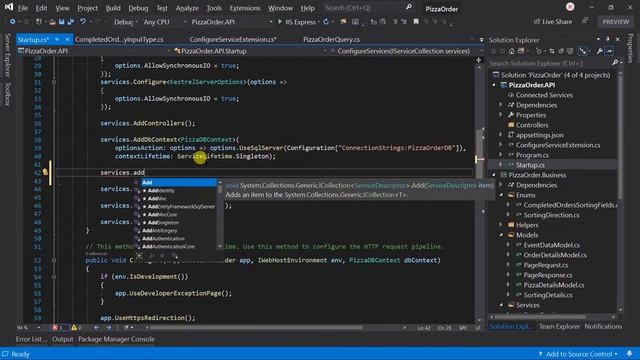Collapse the Models folder
Viewport: 640px width, 360px height.
pos(502,235)
